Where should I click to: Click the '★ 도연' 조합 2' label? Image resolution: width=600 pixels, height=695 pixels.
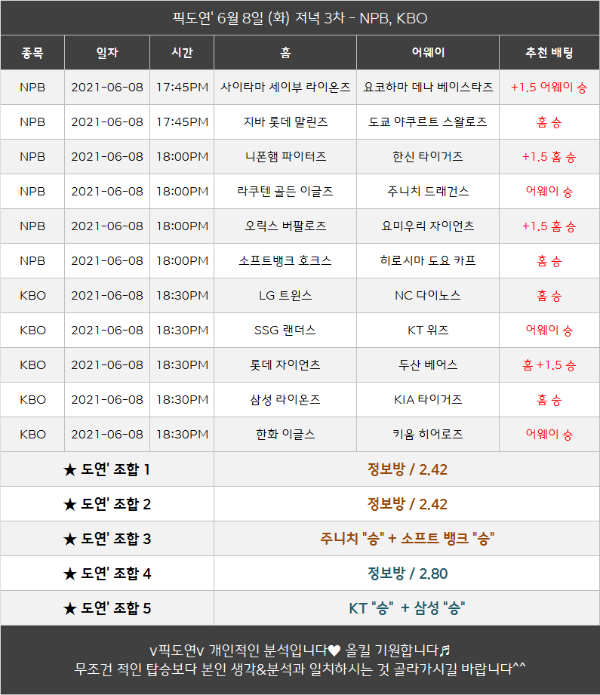107,504
